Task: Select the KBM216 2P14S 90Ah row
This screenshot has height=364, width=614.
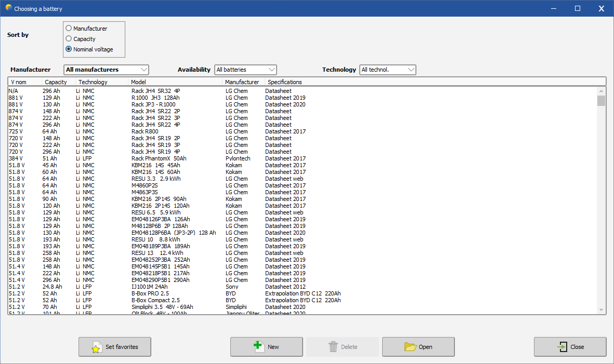Action: [302, 199]
